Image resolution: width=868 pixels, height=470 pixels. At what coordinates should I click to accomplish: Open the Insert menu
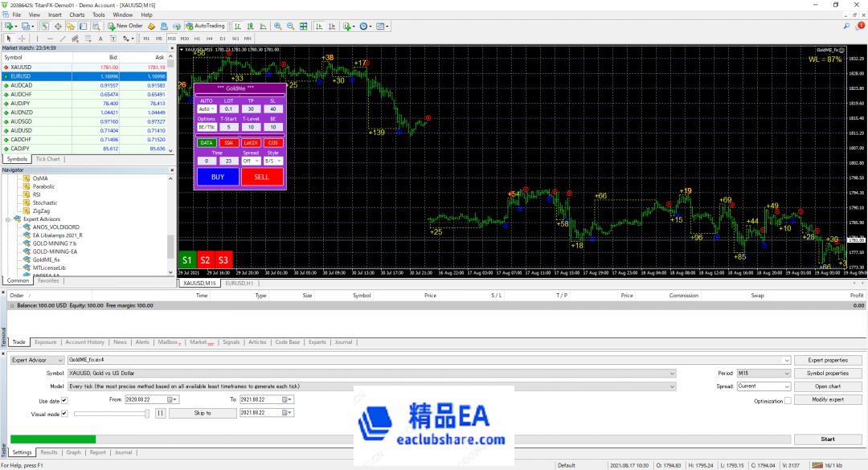click(55, 15)
